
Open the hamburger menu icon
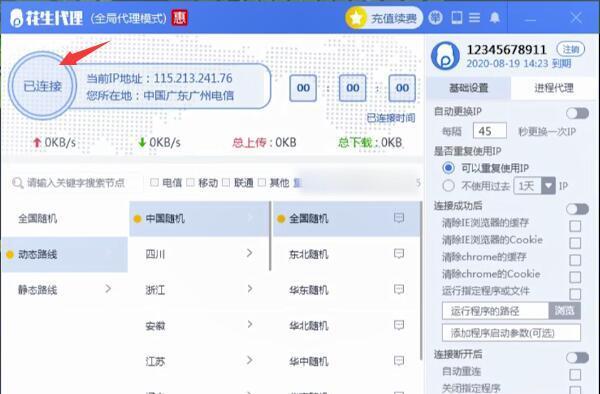click(474, 18)
